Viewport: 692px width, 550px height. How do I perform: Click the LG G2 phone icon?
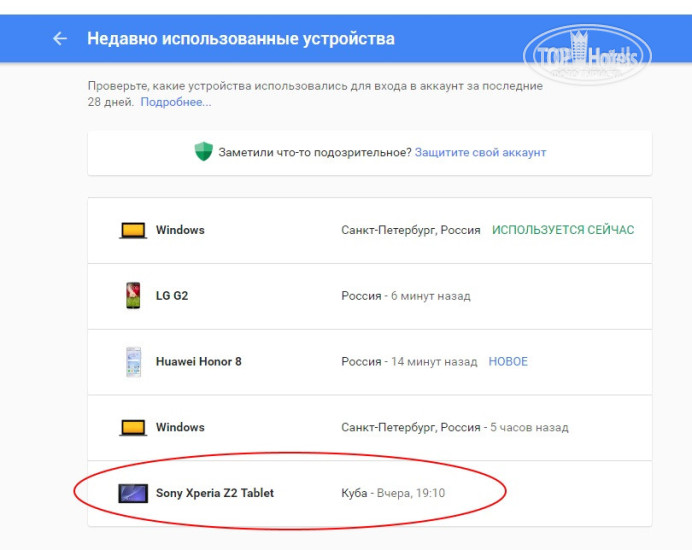[133, 296]
